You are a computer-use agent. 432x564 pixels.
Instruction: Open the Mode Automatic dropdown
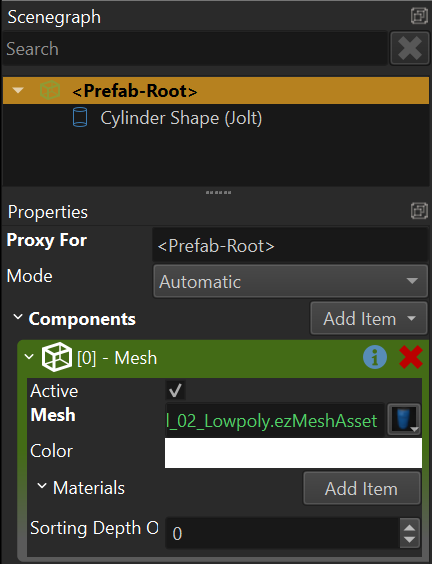tap(290, 281)
